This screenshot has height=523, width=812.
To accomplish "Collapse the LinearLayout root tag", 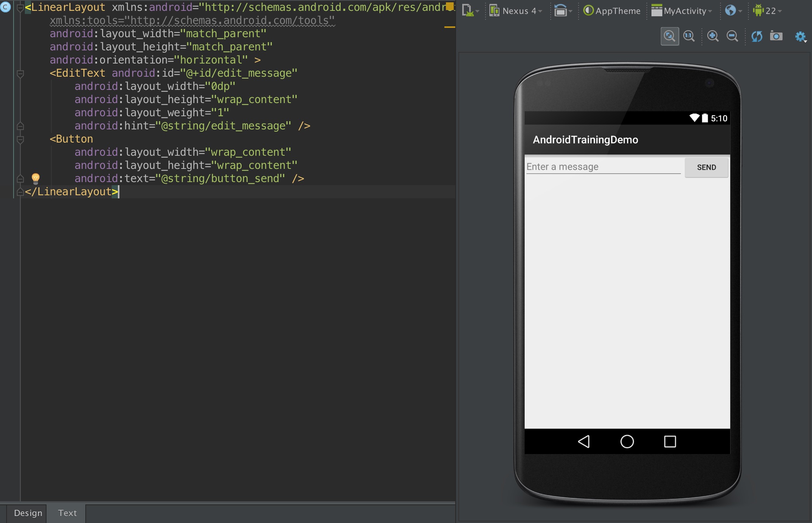I will pyautogui.click(x=20, y=7).
